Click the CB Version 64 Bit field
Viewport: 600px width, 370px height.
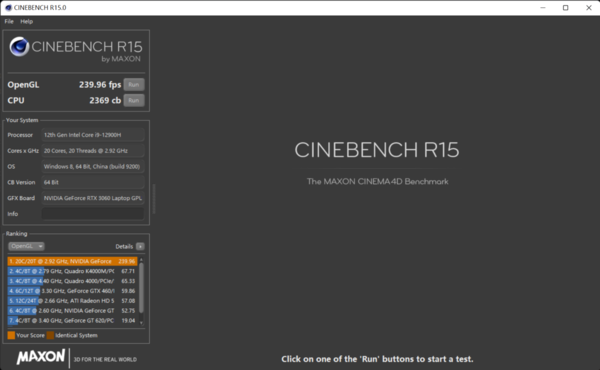coord(93,182)
